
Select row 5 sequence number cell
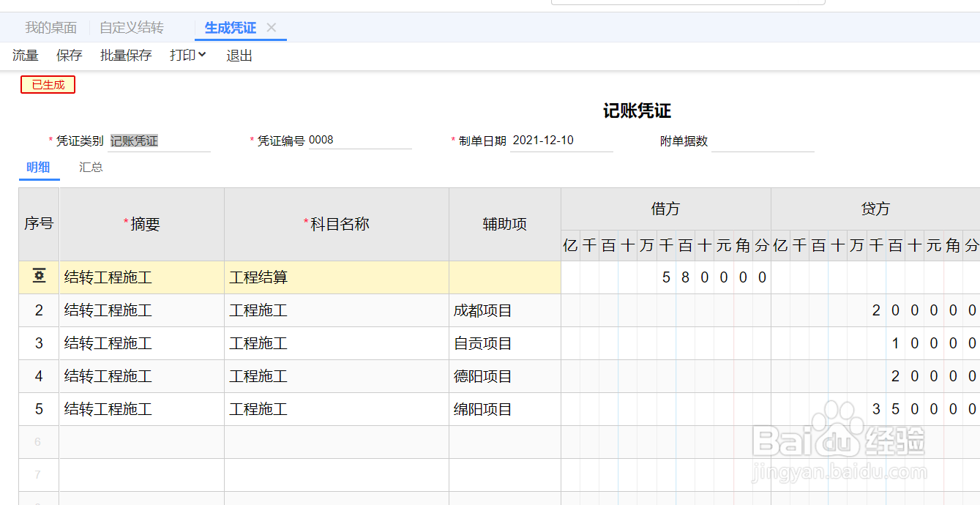pos(39,409)
